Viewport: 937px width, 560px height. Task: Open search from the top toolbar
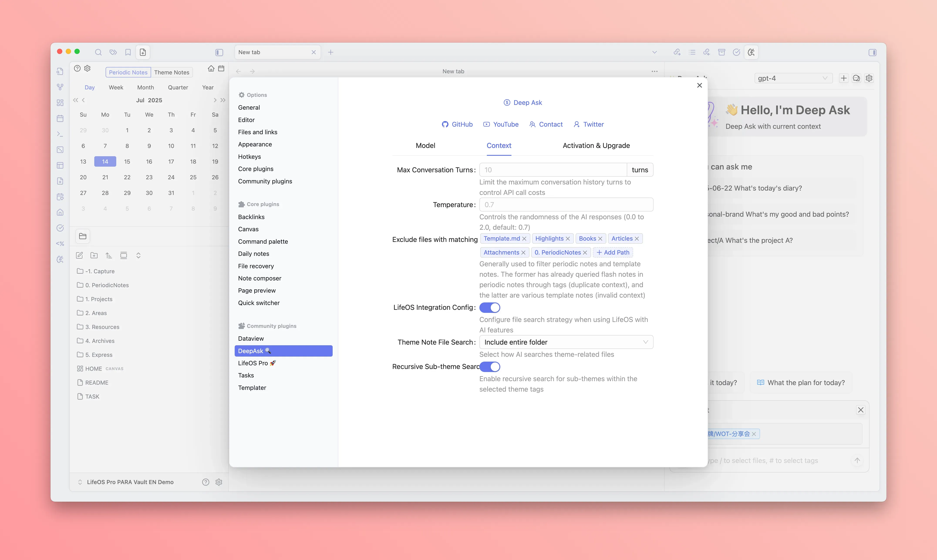pos(98,52)
